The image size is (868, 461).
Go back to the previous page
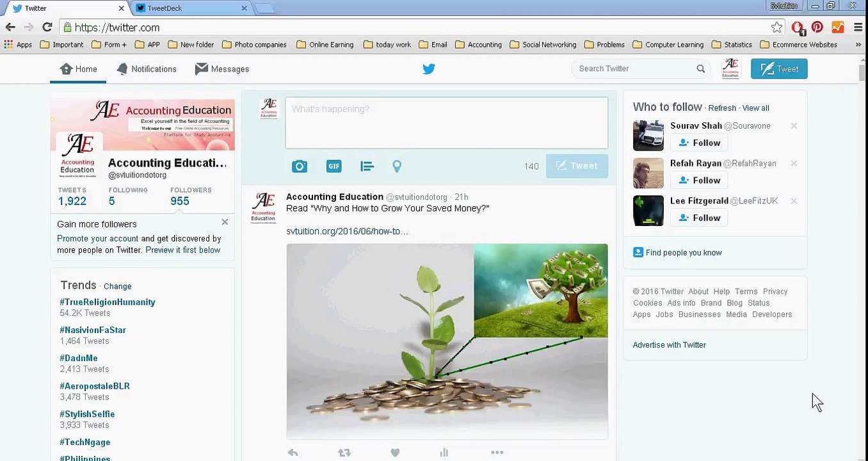[x=10, y=27]
